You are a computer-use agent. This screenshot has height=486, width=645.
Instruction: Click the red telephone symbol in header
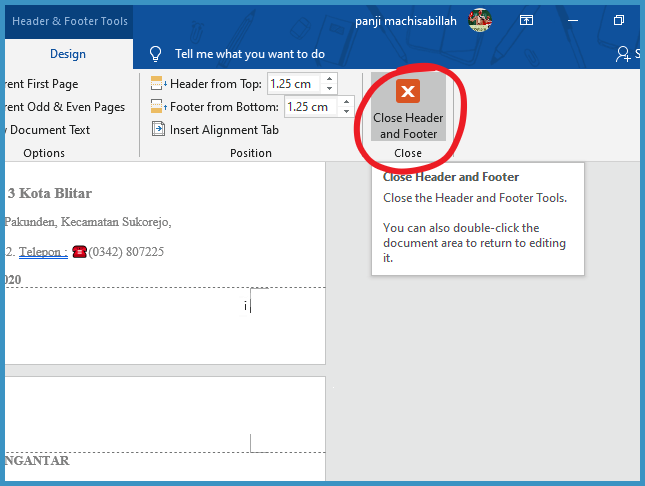[79, 251]
